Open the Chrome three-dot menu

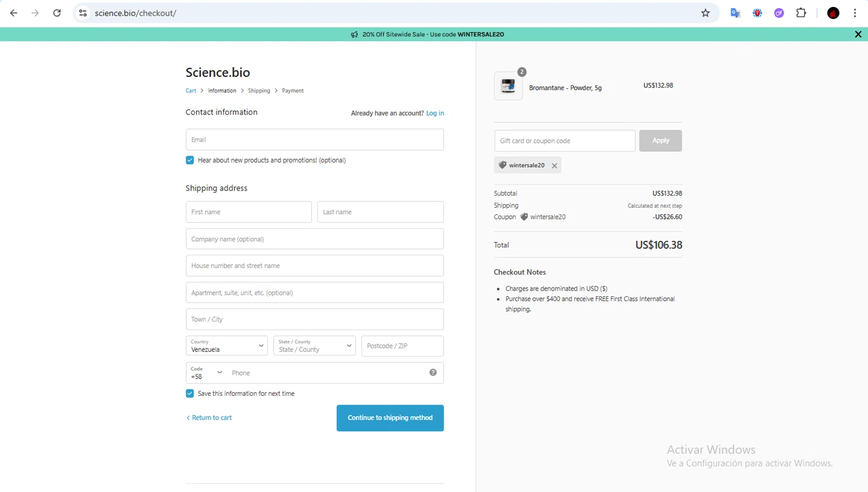tap(855, 13)
